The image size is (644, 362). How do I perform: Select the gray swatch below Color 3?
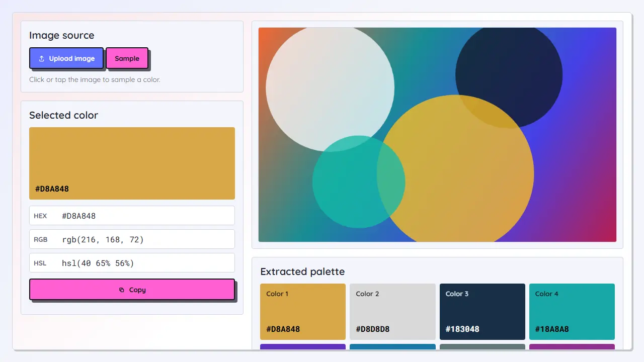point(482,346)
